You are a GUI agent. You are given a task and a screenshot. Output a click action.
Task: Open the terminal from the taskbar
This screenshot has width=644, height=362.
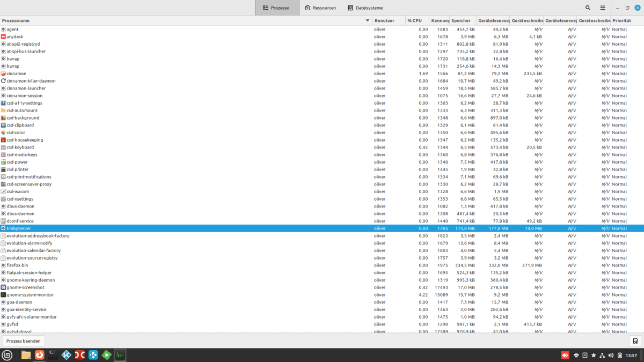52,354
